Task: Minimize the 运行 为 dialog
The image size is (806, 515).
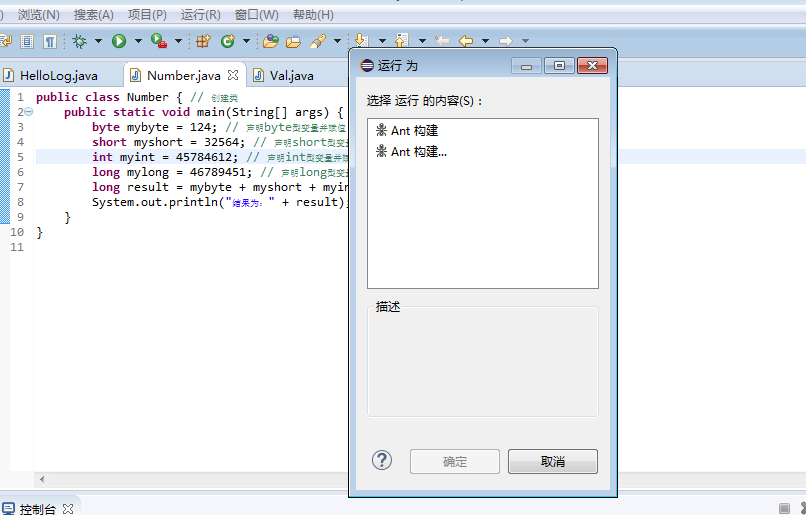Action: (526, 66)
